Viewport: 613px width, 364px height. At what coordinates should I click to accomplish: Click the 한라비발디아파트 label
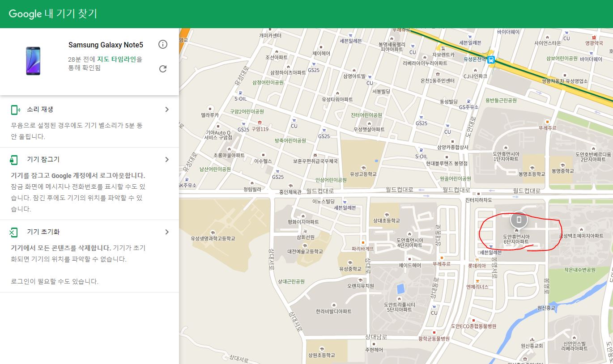pos(334,311)
